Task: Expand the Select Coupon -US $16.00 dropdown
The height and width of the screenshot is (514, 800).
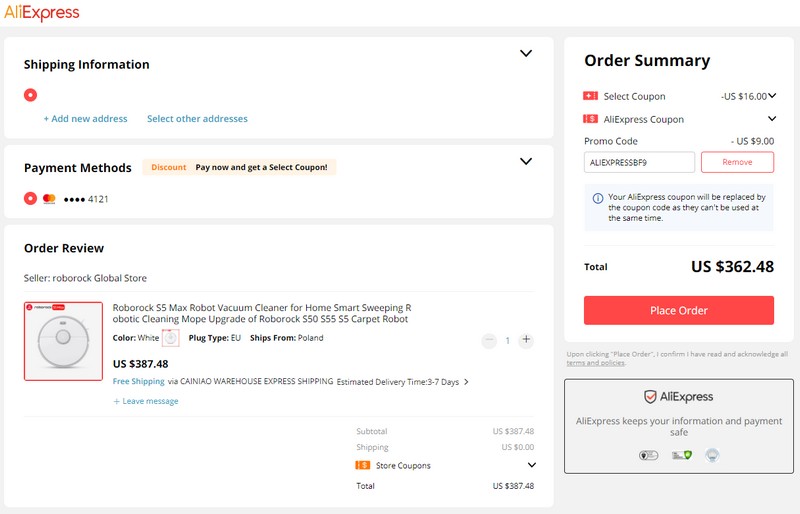Action: point(772,96)
